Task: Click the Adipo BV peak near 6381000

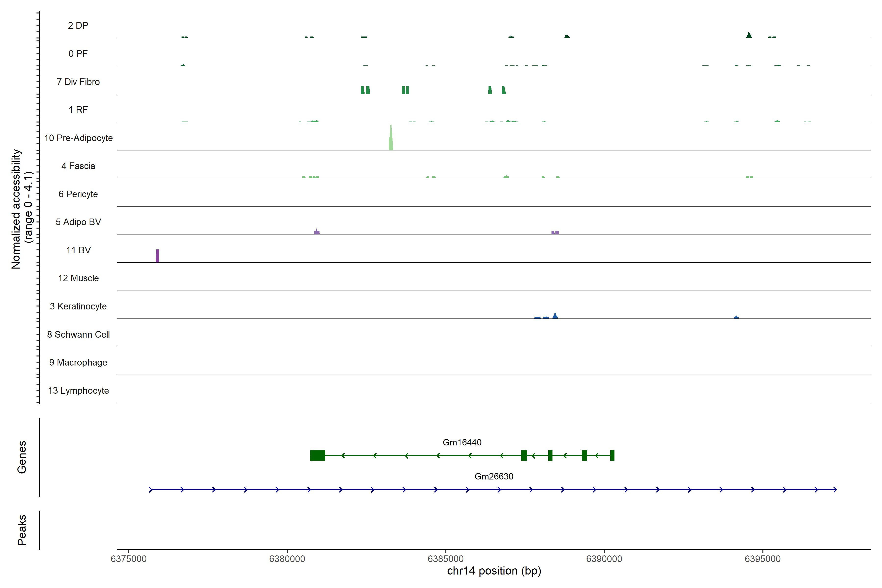Action: pyautogui.click(x=317, y=232)
